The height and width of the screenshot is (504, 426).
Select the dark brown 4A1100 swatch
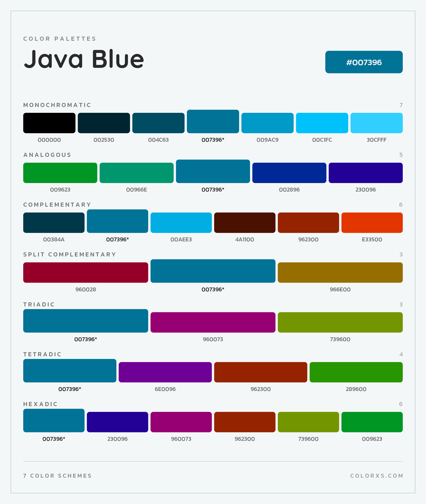pos(245,223)
